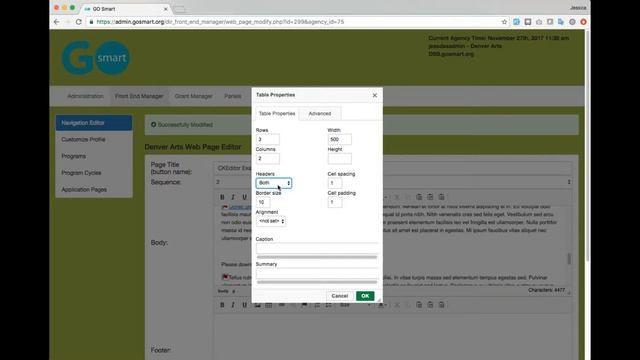Open the Administration menu
Viewport: 640px width, 360px height.
click(x=85, y=96)
